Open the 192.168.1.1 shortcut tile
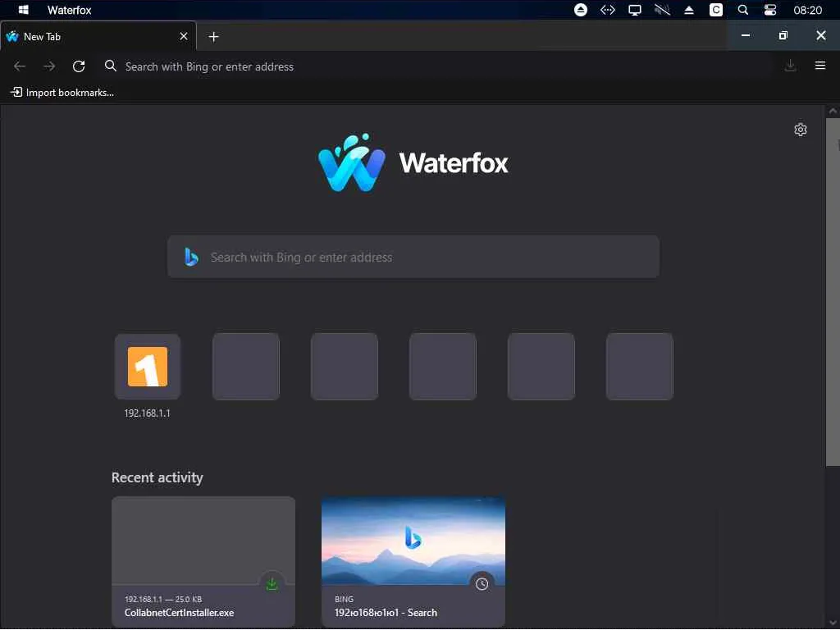 (x=148, y=367)
